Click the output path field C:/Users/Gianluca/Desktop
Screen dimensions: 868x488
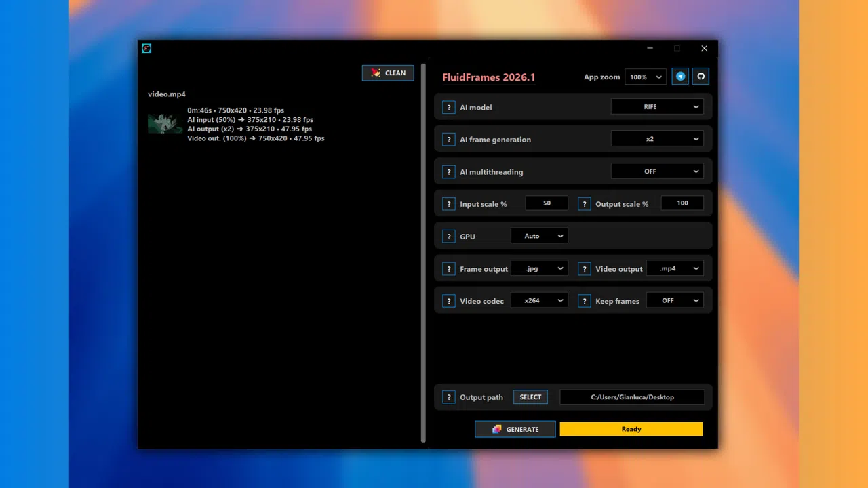(632, 397)
